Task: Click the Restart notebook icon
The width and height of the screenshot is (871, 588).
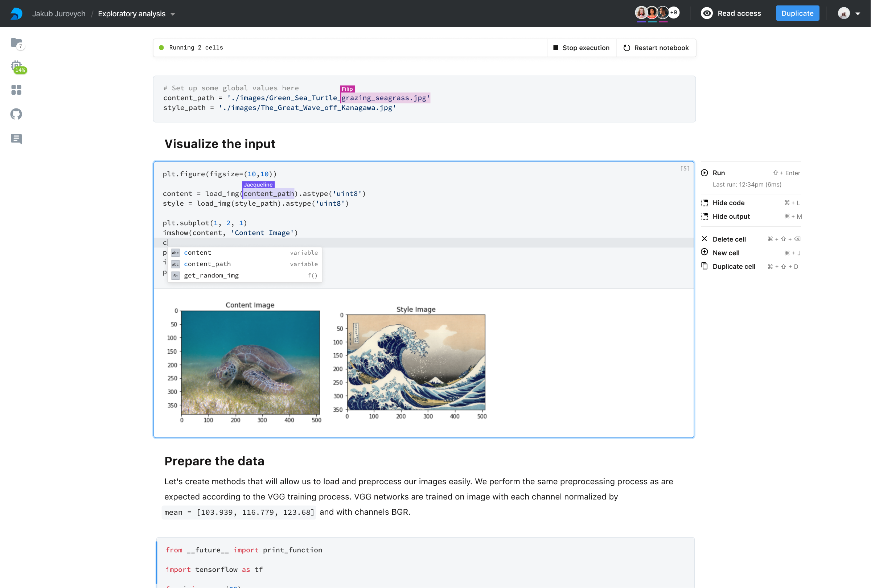Action: point(627,47)
